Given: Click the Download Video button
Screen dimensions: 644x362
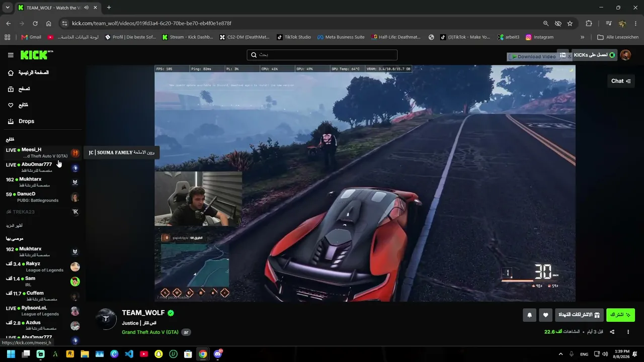Looking at the screenshot, I should coord(533,57).
